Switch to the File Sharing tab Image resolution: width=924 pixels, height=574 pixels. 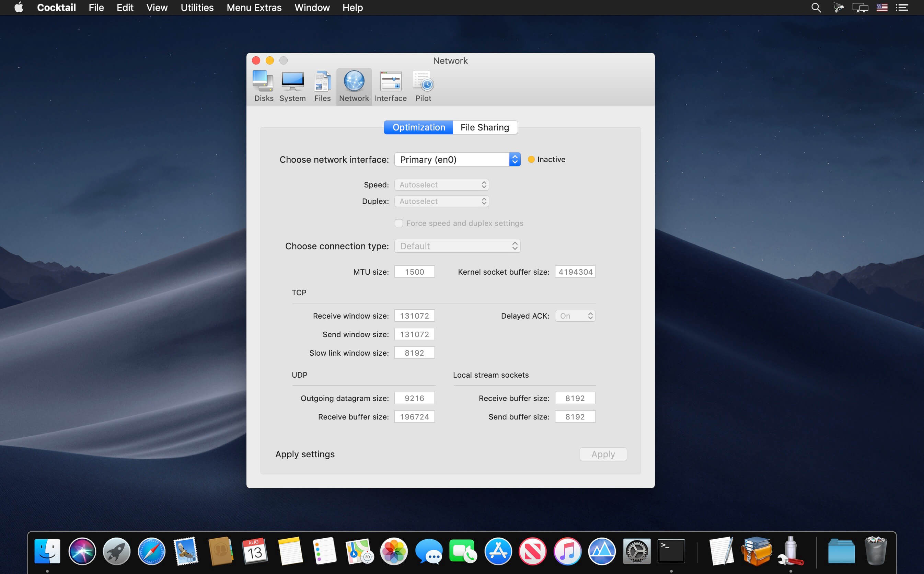coord(485,127)
